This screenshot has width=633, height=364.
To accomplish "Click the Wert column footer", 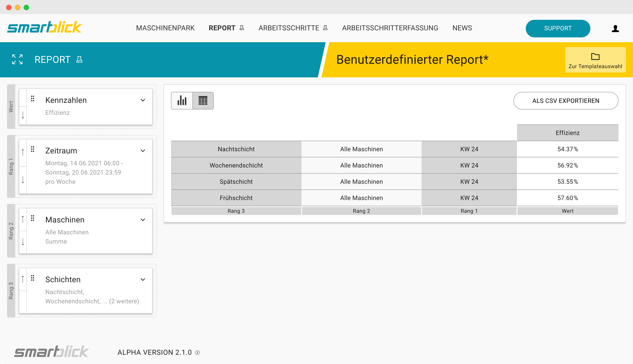I will (568, 211).
